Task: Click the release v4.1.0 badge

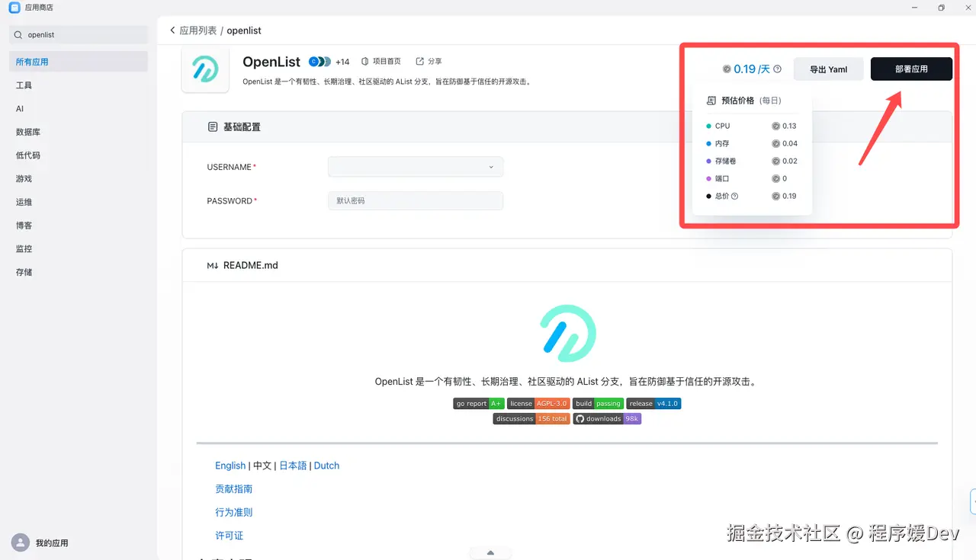Action: (x=654, y=404)
